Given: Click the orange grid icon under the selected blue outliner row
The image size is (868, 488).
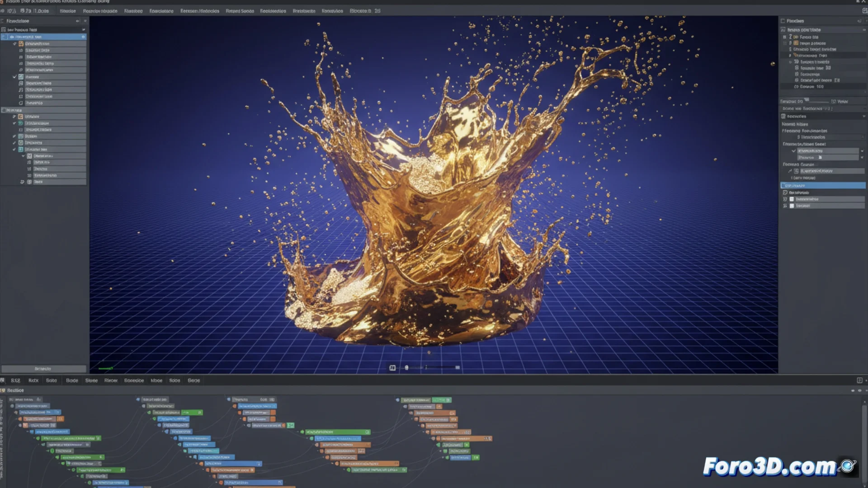Looking at the screenshot, I should [x=21, y=44].
